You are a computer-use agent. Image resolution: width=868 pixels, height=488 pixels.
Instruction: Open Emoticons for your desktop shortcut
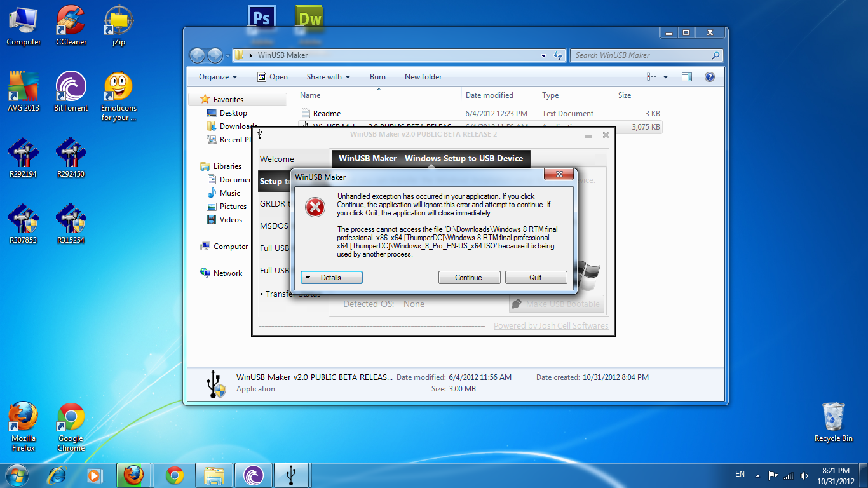click(x=119, y=97)
